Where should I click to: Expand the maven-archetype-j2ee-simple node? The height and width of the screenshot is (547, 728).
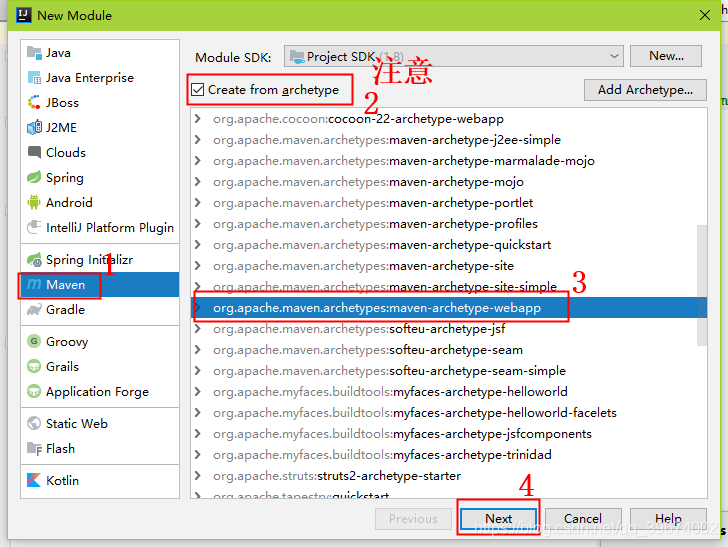tap(198, 140)
